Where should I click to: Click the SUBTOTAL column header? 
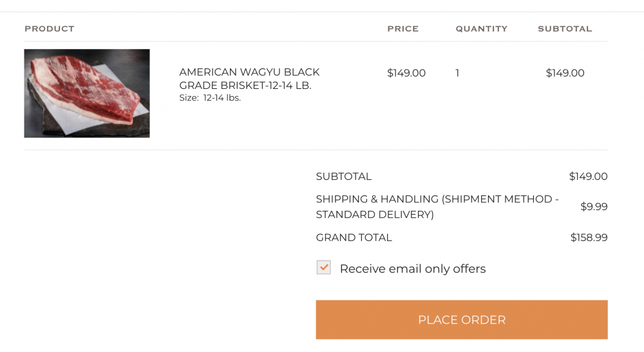565,29
